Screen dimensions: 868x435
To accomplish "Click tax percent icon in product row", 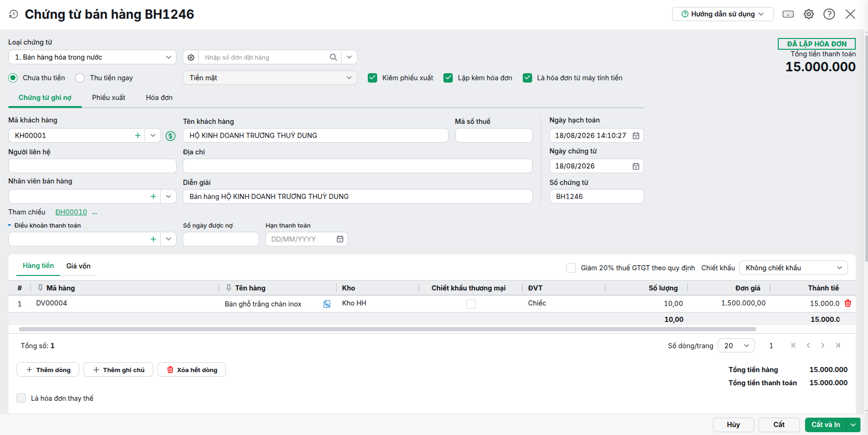I will click(x=327, y=304).
